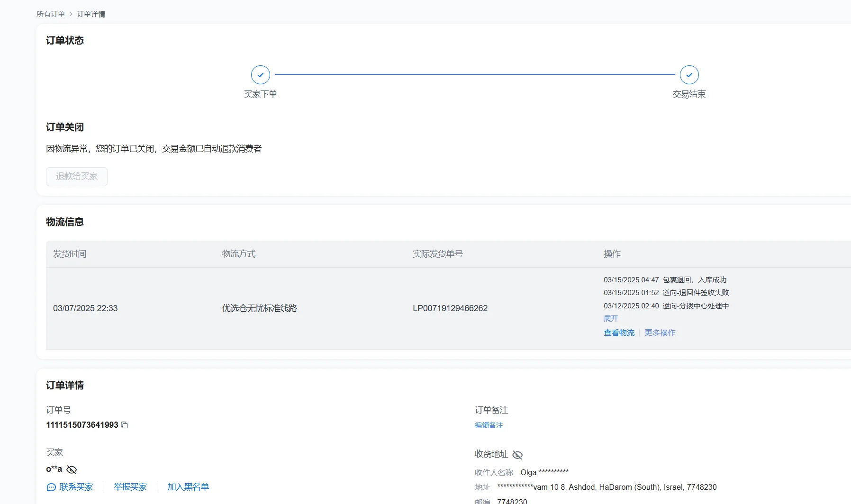This screenshot has height=504, width=851.
Task: Open the 更多操作 menu
Action: point(660,333)
